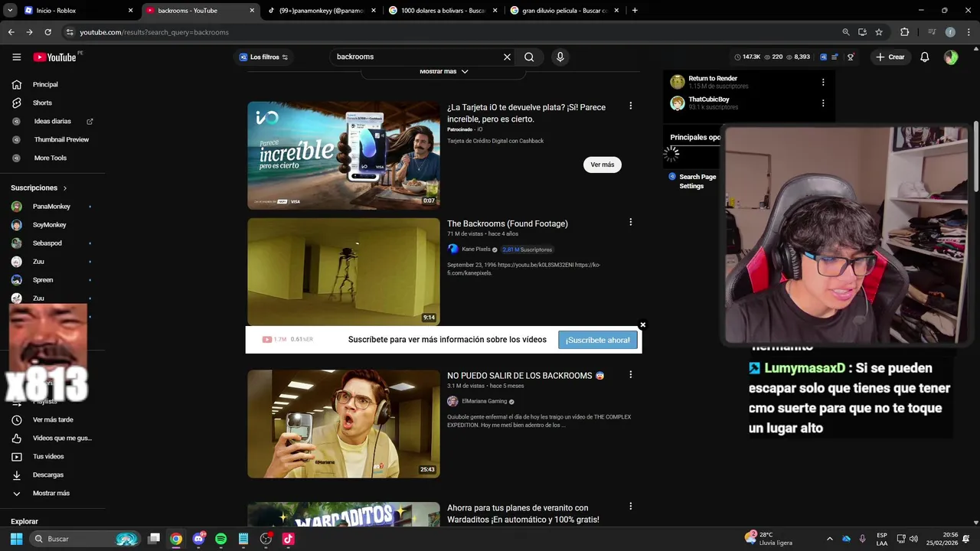Click Ver más on the iO ad

click(x=602, y=165)
